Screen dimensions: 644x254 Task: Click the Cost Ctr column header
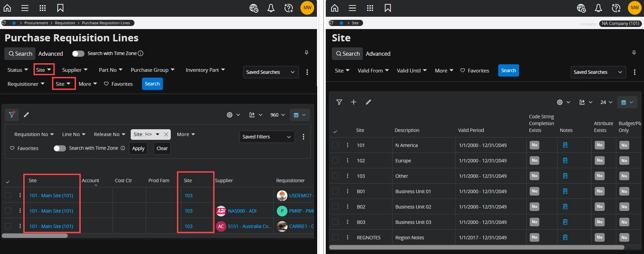[x=123, y=181]
